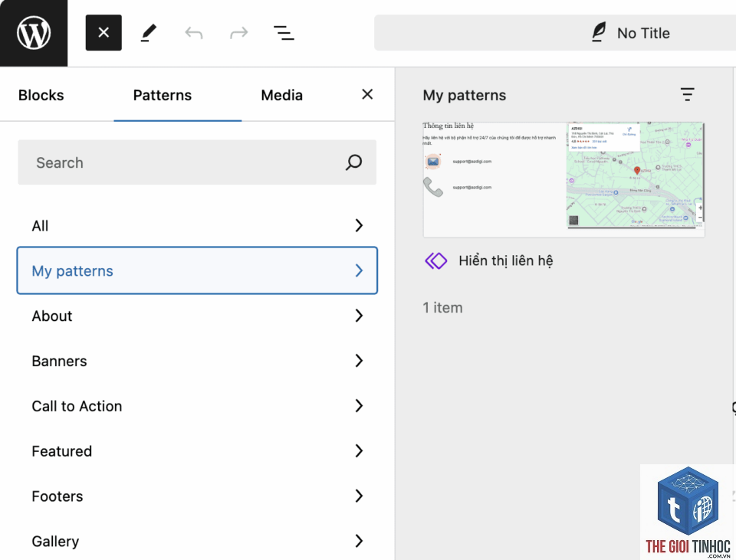Click the purple synced pattern icon

[x=436, y=260]
